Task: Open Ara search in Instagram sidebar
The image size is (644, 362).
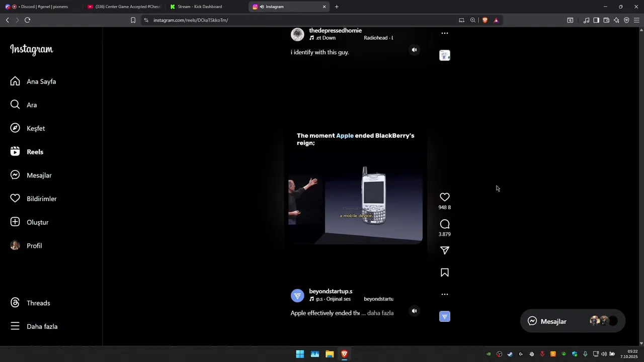Action: click(x=24, y=105)
